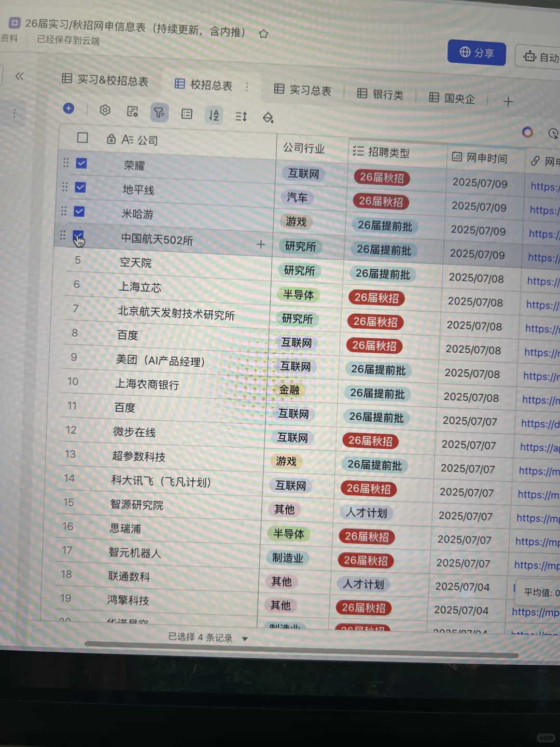Switch to 银行类 tab
The image size is (560, 747).
pyautogui.click(x=381, y=94)
